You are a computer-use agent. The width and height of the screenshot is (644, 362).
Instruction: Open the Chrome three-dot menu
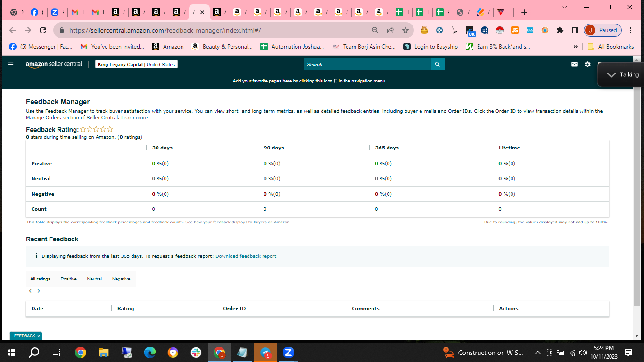click(x=631, y=30)
